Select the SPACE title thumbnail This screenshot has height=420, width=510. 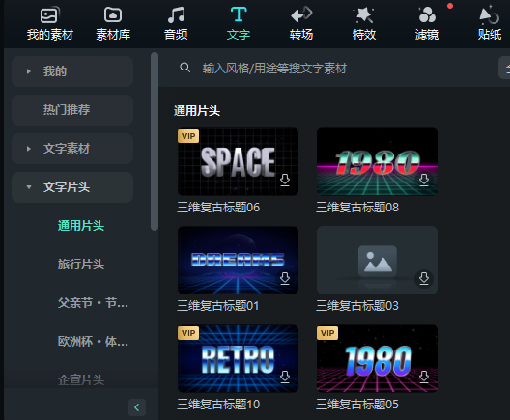pos(238,161)
